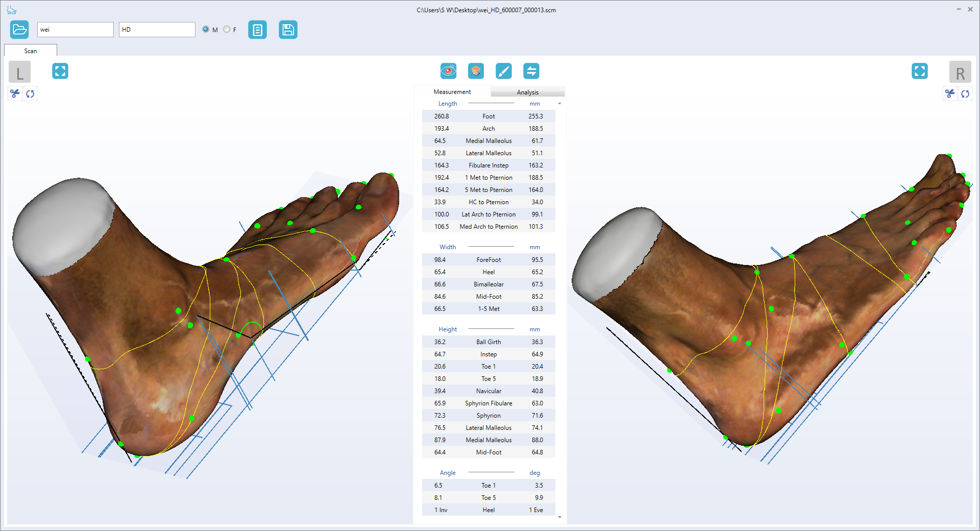Viewport: 980px width, 531px height.
Task: Select the 'Instep' height row
Action: [488, 354]
